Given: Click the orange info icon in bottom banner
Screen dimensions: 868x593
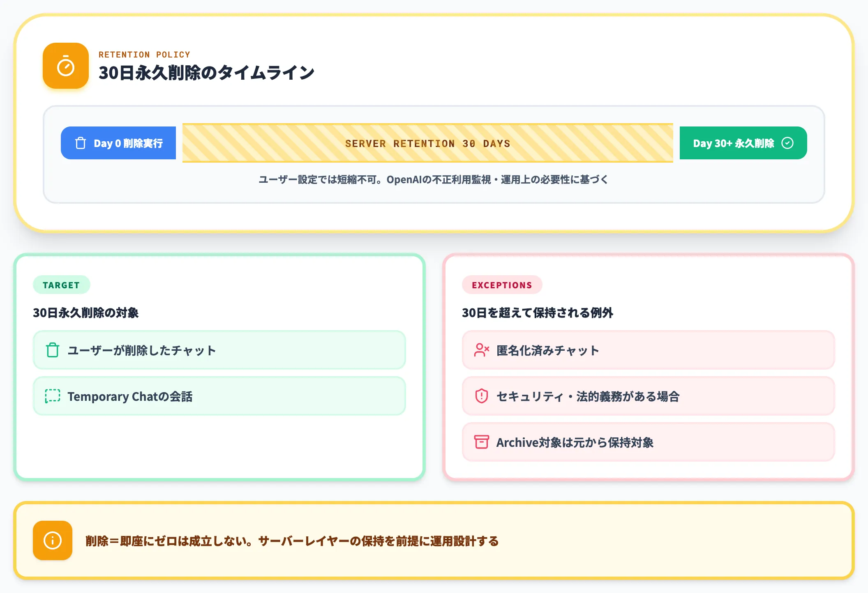Looking at the screenshot, I should point(53,540).
